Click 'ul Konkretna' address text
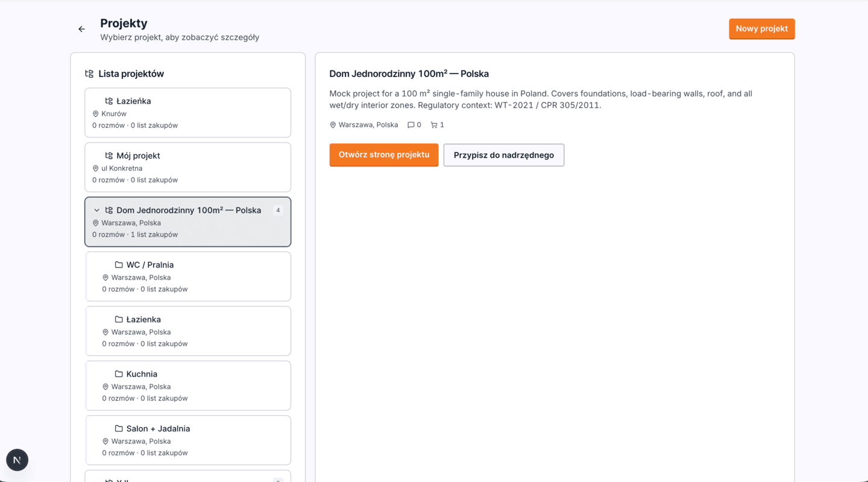868x482 pixels. click(x=122, y=169)
